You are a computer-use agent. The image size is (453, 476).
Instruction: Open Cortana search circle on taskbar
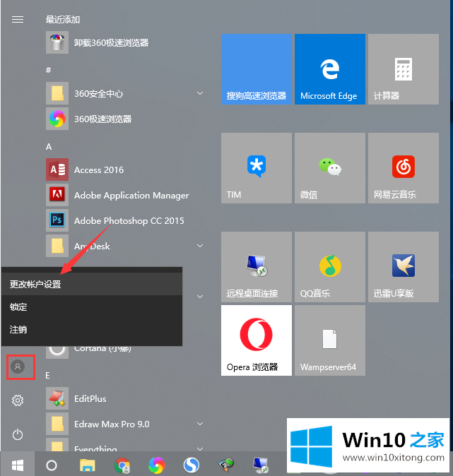pyautogui.click(x=52, y=465)
